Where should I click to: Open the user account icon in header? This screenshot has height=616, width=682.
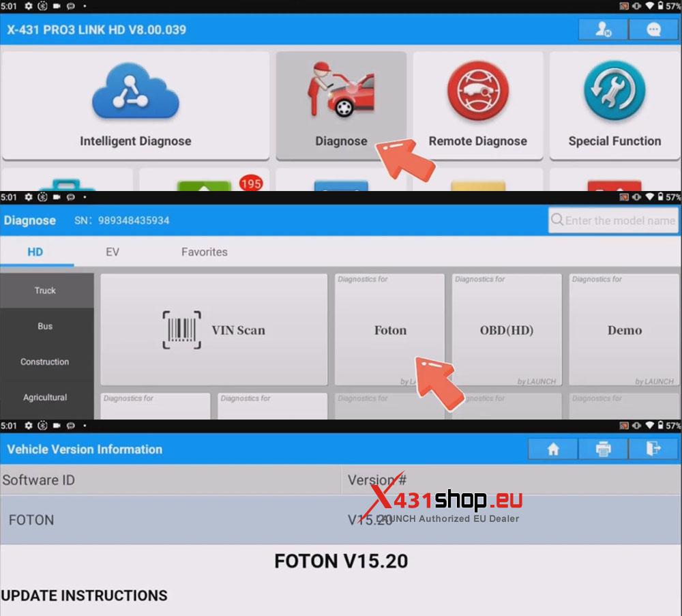[603, 29]
